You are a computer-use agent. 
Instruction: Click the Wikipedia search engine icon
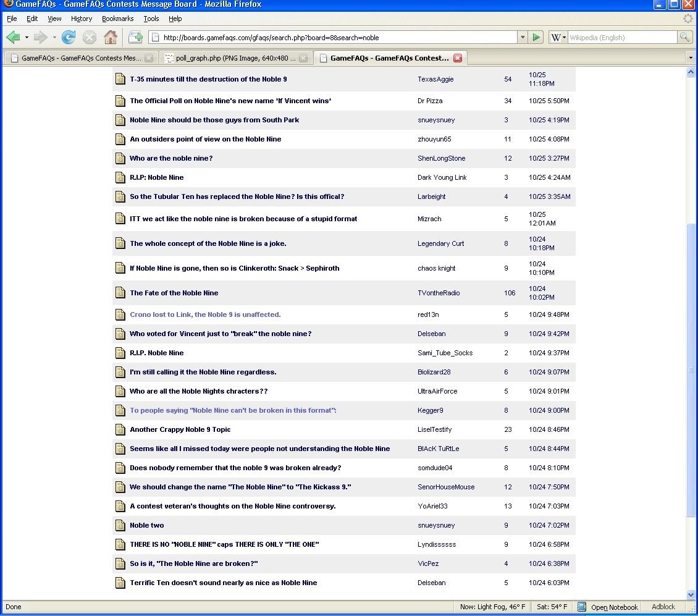(x=556, y=38)
